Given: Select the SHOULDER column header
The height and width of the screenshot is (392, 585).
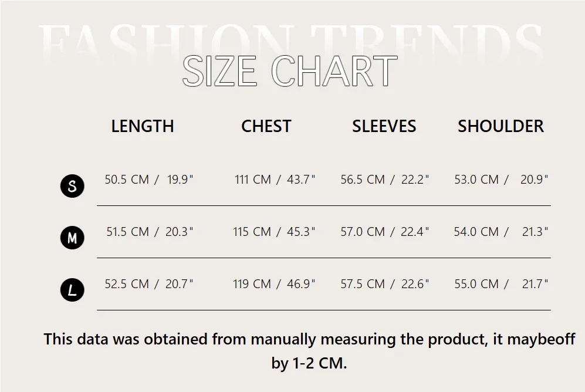Looking at the screenshot, I should (x=501, y=126).
